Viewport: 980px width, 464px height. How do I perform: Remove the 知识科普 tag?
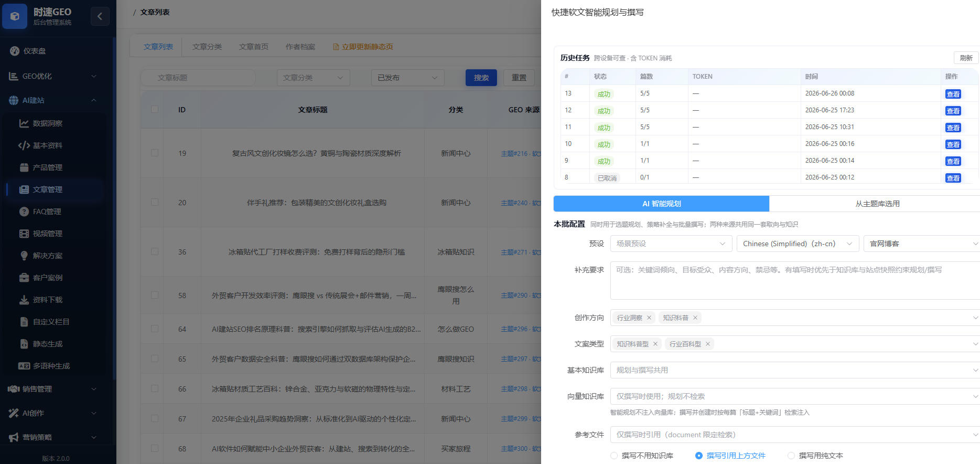click(695, 318)
